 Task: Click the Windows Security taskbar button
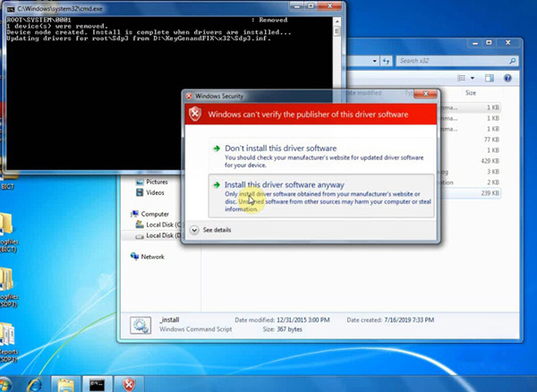[129, 384]
